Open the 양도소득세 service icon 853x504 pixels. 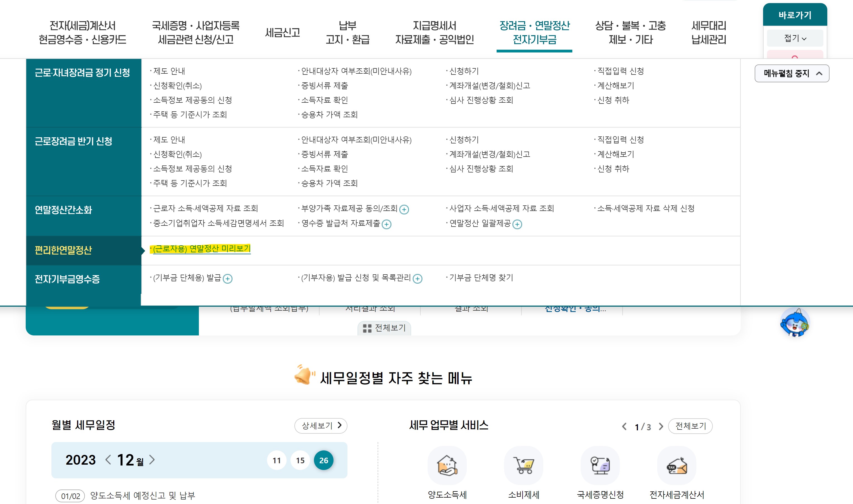pos(447,465)
